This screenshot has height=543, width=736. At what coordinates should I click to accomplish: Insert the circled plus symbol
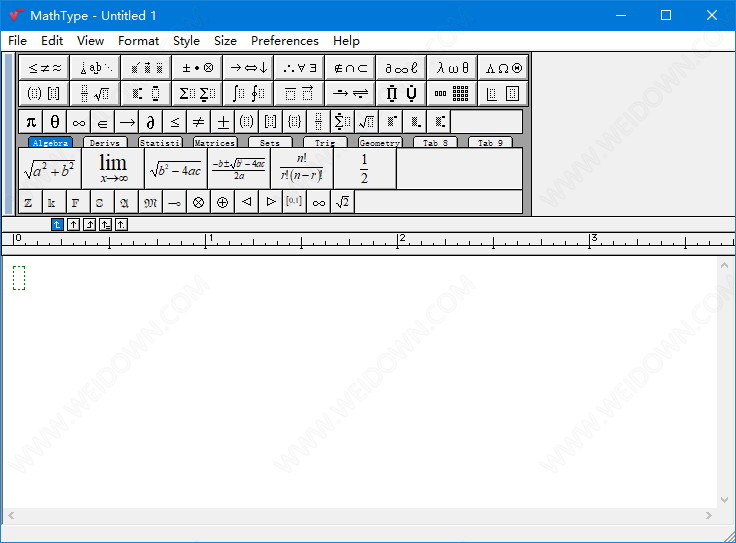223,202
